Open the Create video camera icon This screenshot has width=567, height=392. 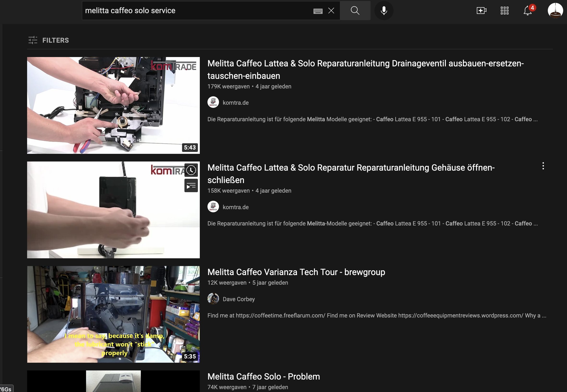tap(481, 11)
